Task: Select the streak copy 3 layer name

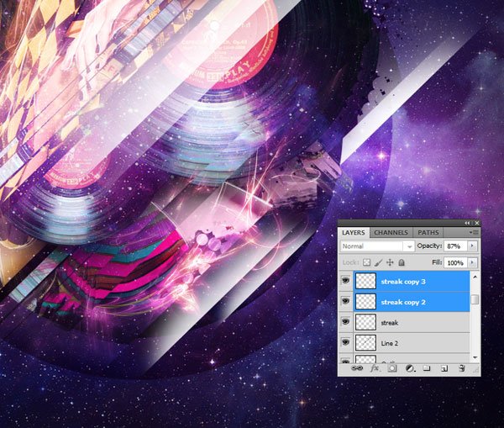Action: coord(403,282)
